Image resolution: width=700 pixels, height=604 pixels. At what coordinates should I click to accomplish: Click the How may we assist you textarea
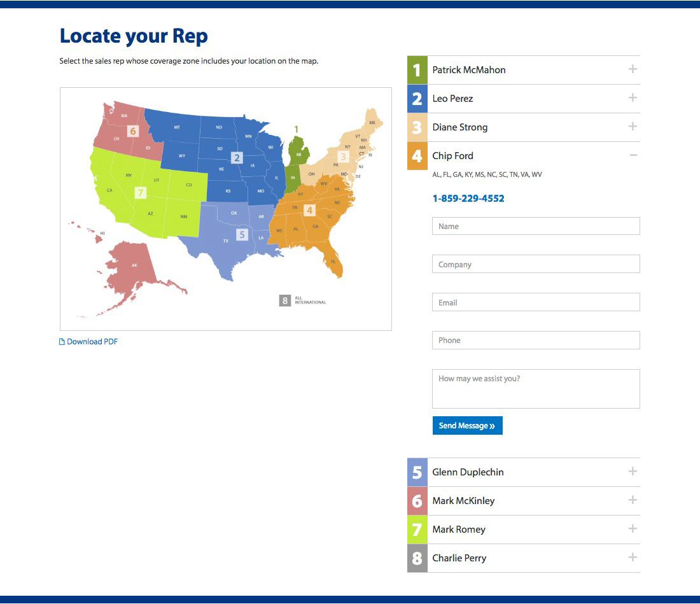(536, 388)
